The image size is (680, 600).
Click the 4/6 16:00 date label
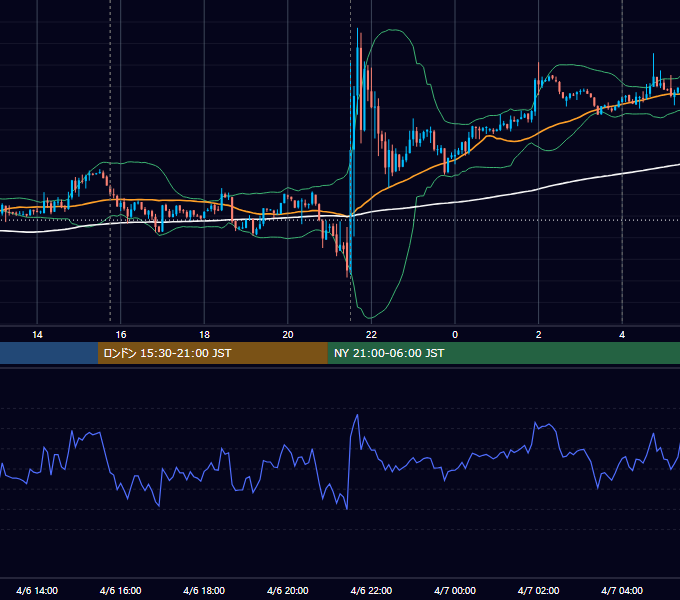coord(121,590)
